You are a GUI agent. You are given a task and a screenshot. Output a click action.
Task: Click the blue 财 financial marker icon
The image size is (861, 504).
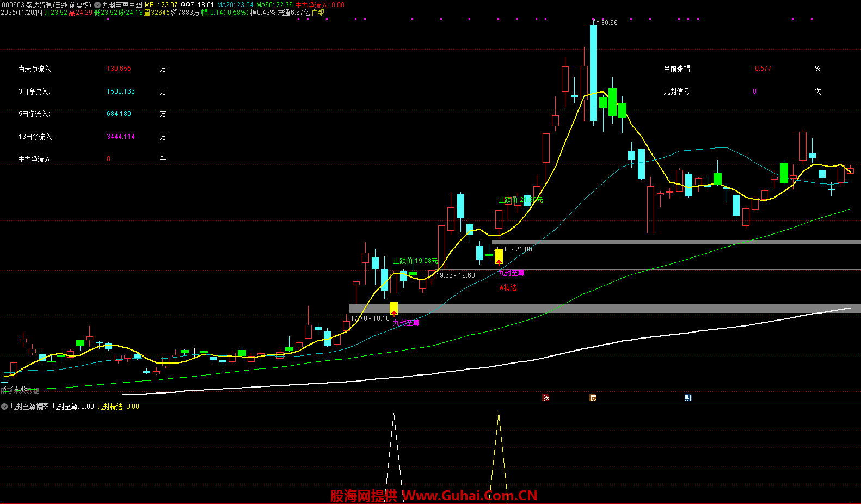[x=688, y=398]
